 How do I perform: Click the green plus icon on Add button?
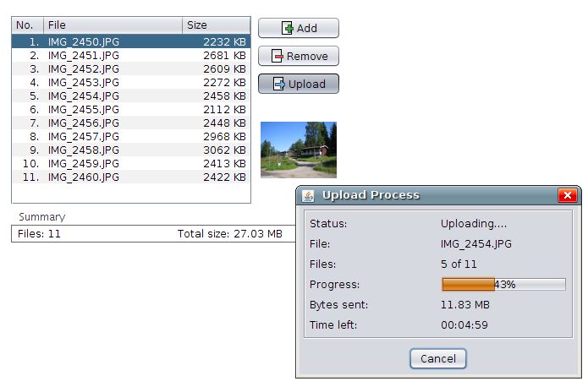click(288, 29)
